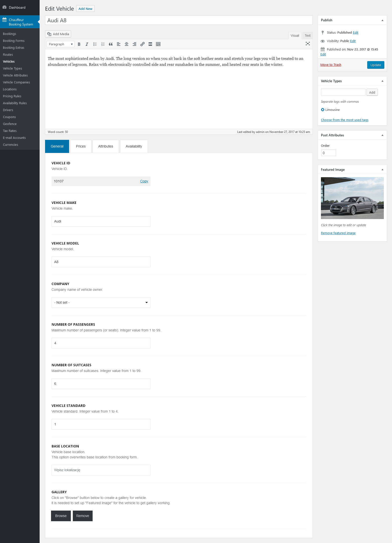
Task: Collapse the Vehicle Types panel
Action: (x=382, y=81)
